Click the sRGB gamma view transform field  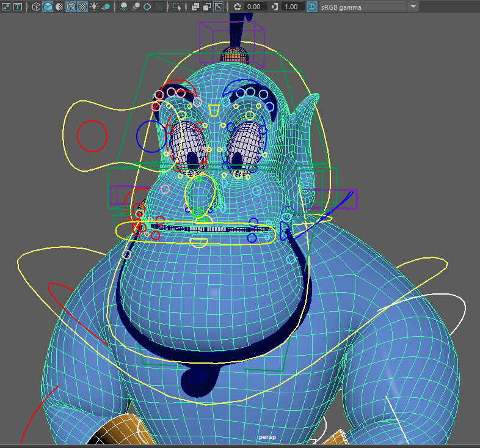pos(363,7)
